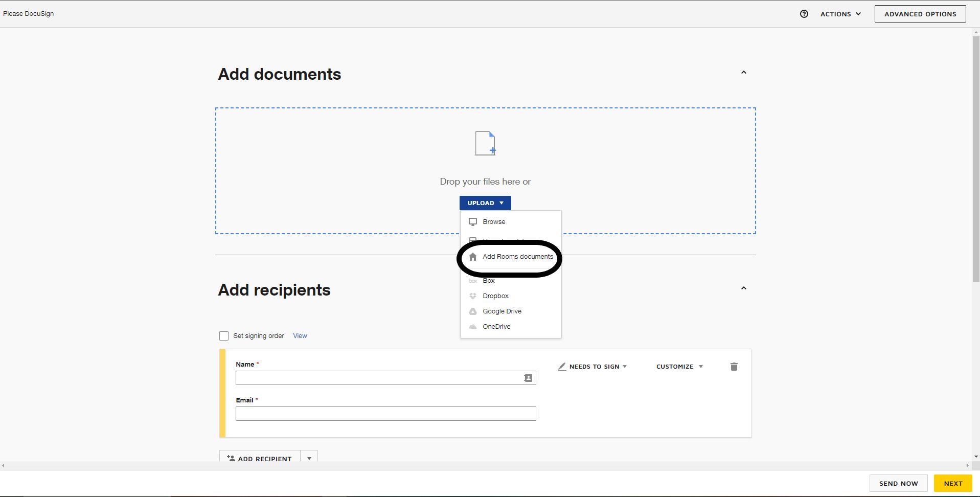Open the View signing order link

pyautogui.click(x=300, y=336)
